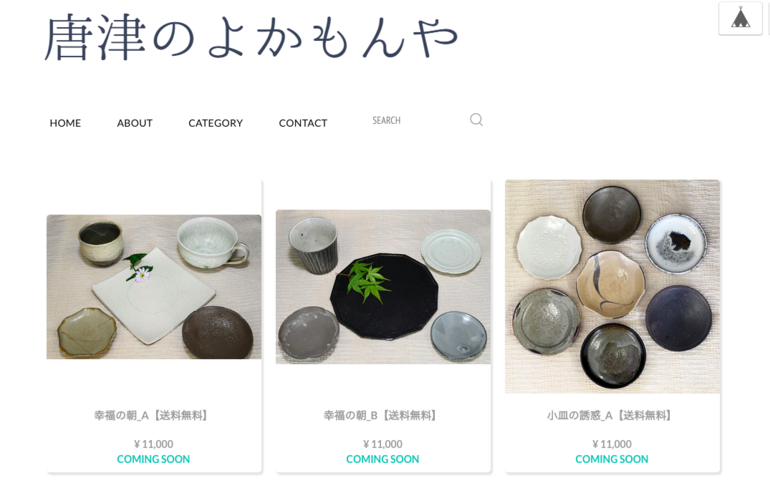This screenshot has height=483, width=770.
Task: Click COMING SOON under 幸福の朝_B
Action: [383, 459]
